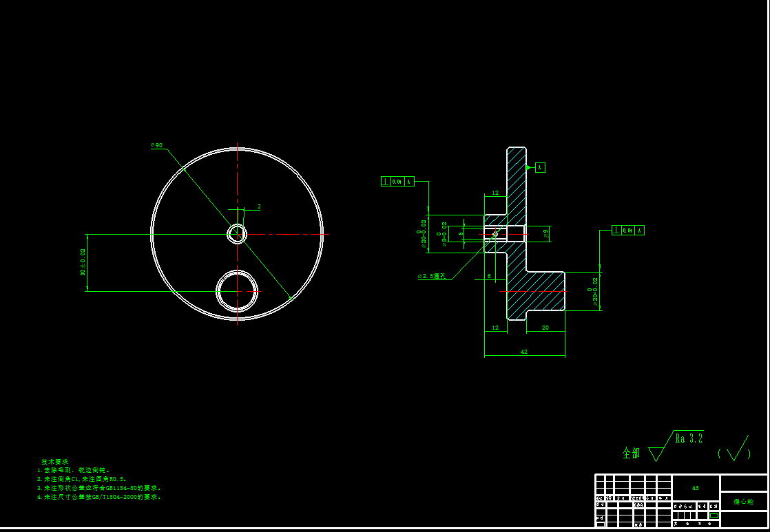The image size is (770, 532).
Task: Select note 2 未注倒角C1 未注圆角R0.5
Action: 82,479
